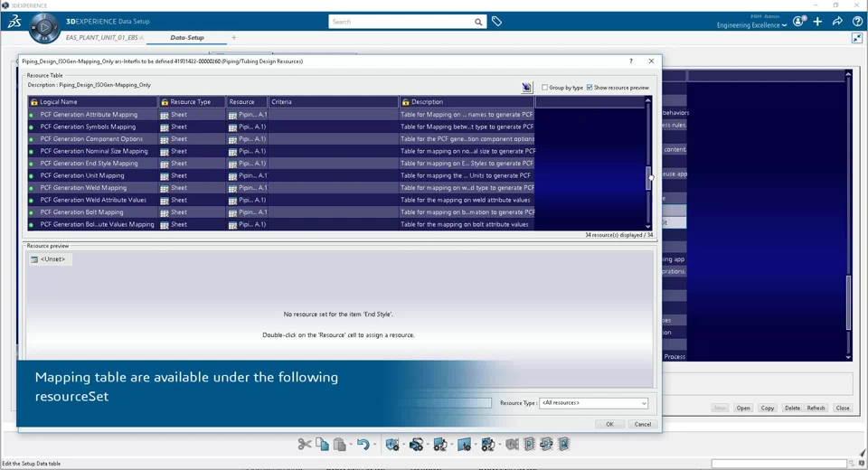Image resolution: width=868 pixels, height=470 pixels.
Task: Open dropdown arrow after second microscope icon
Action: pyautogui.click(x=499, y=445)
